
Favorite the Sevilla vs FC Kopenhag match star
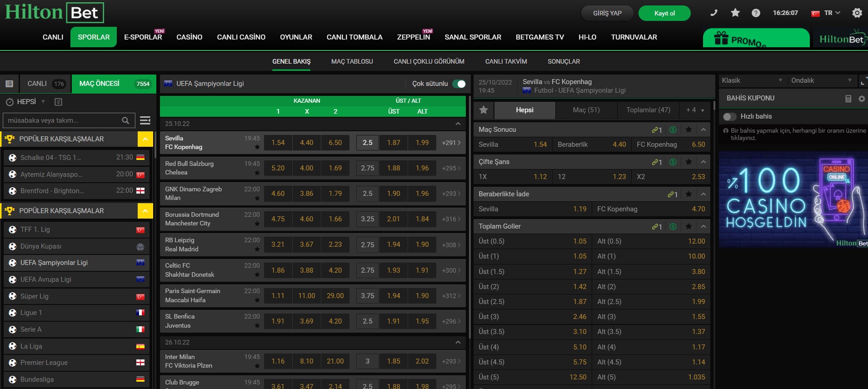pos(257,147)
